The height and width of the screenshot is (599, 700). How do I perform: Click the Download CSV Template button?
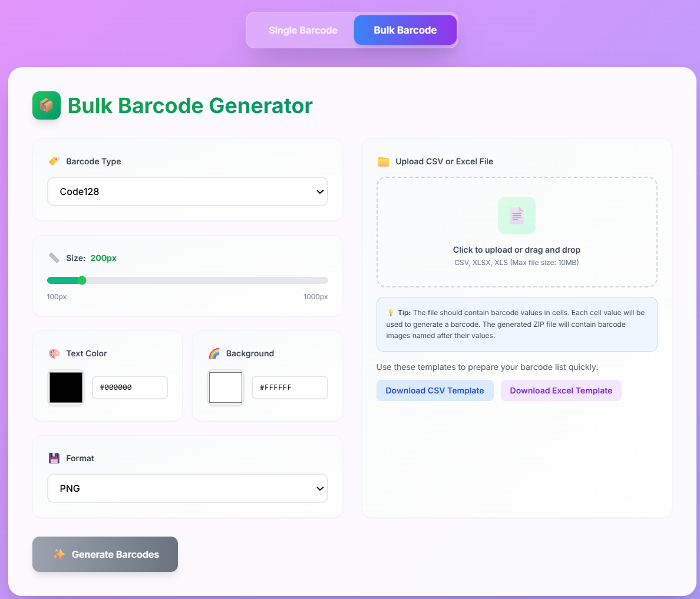tap(435, 390)
